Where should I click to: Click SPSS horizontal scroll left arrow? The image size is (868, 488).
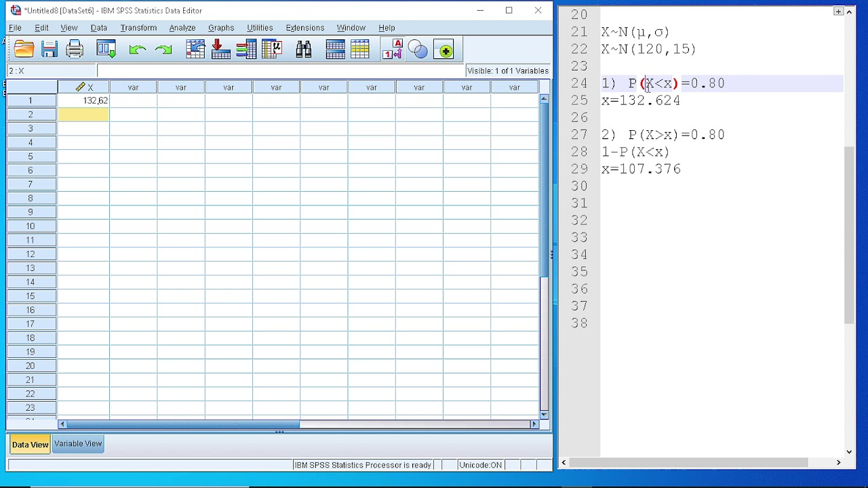coord(62,424)
